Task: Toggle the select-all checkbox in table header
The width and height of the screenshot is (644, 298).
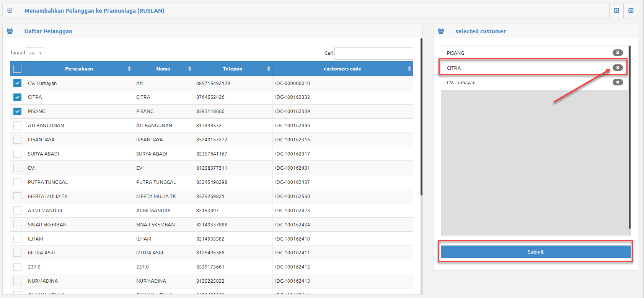Action: (x=17, y=69)
